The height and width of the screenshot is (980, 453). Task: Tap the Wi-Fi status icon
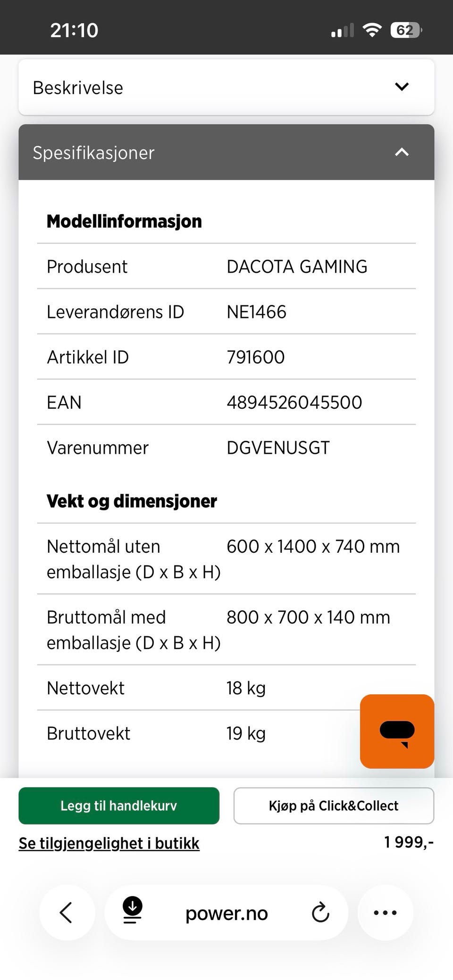pyautogui.click(x=372, y=30)
